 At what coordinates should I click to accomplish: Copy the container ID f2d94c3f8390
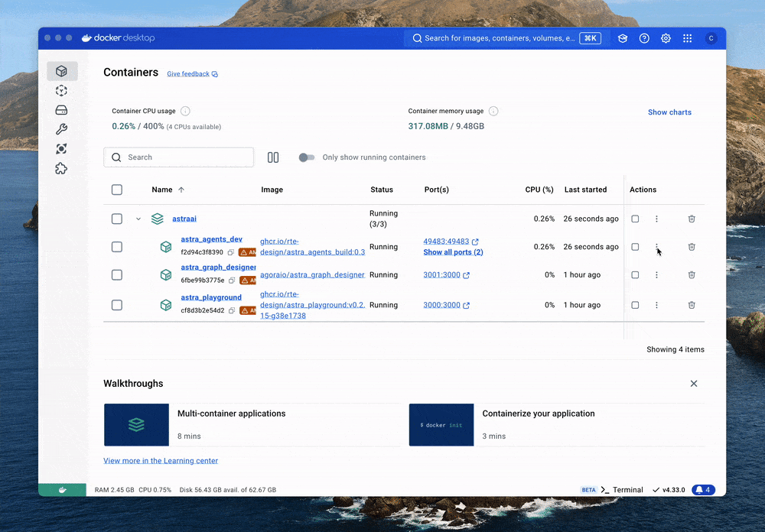[231, 252]
